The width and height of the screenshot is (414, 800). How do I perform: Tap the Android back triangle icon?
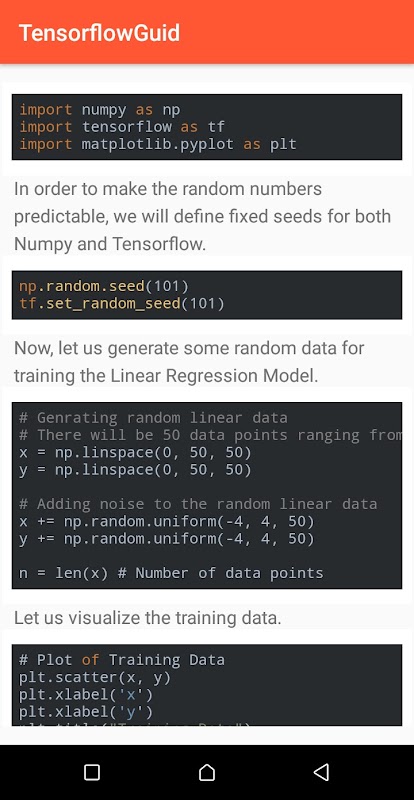pos(321,772)
